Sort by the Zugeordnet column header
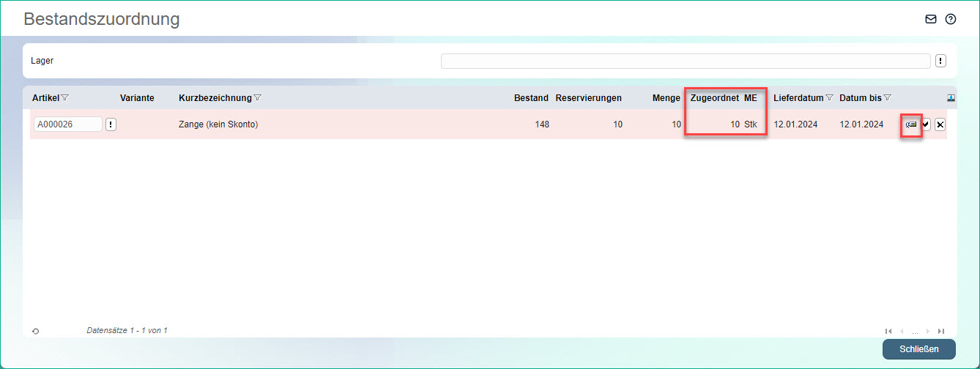The image size is (980, 369). coord(715,97)
